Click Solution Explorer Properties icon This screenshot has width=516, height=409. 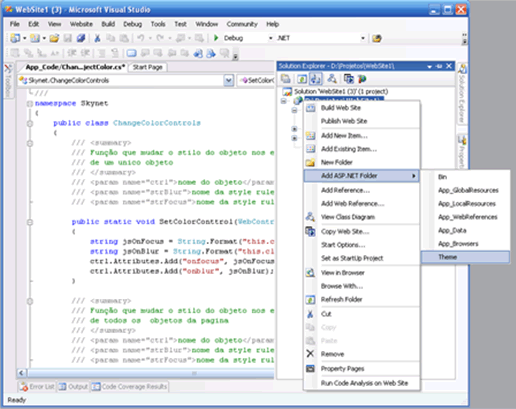(285, 79)
